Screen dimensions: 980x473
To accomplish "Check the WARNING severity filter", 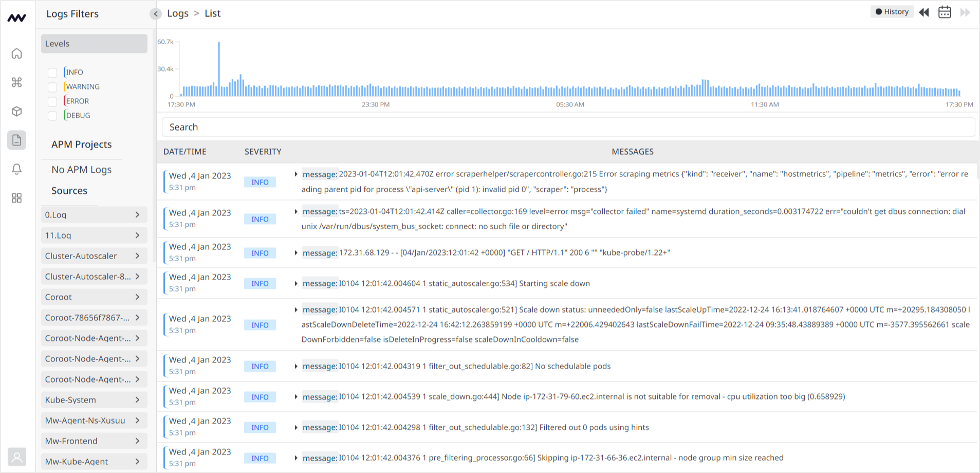I will pos(52,87).
